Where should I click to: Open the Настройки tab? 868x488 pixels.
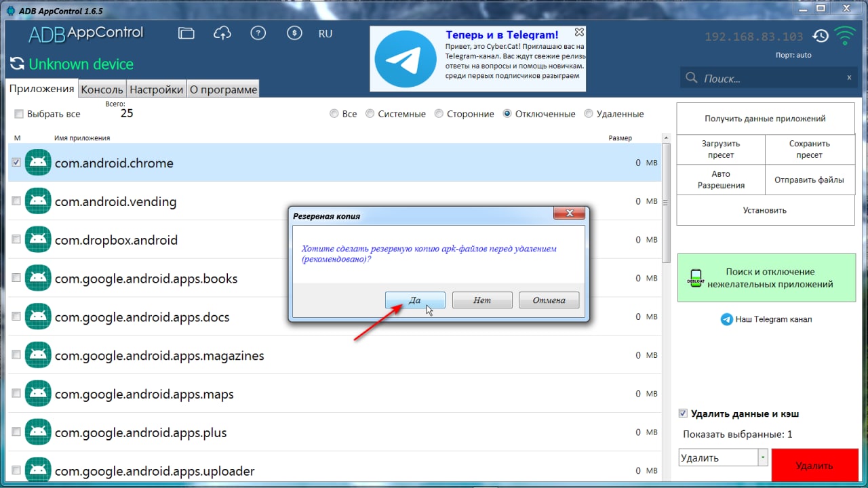tap(156, 89)
